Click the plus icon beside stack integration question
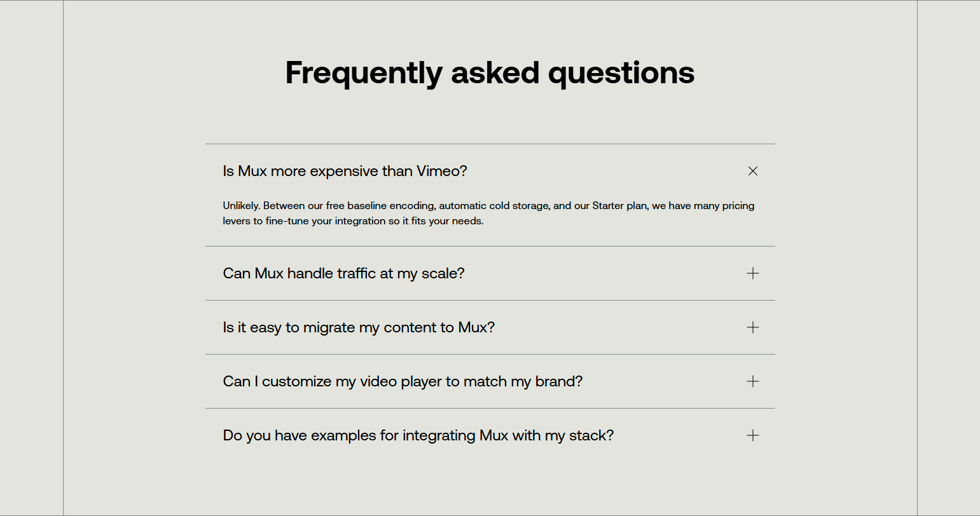This screenshot has height=516, width=980. [x=753, y=435]
